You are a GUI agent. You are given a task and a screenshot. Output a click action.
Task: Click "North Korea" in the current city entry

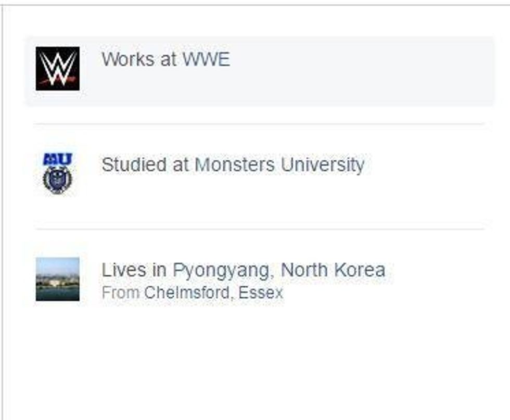tap(333, 270)
